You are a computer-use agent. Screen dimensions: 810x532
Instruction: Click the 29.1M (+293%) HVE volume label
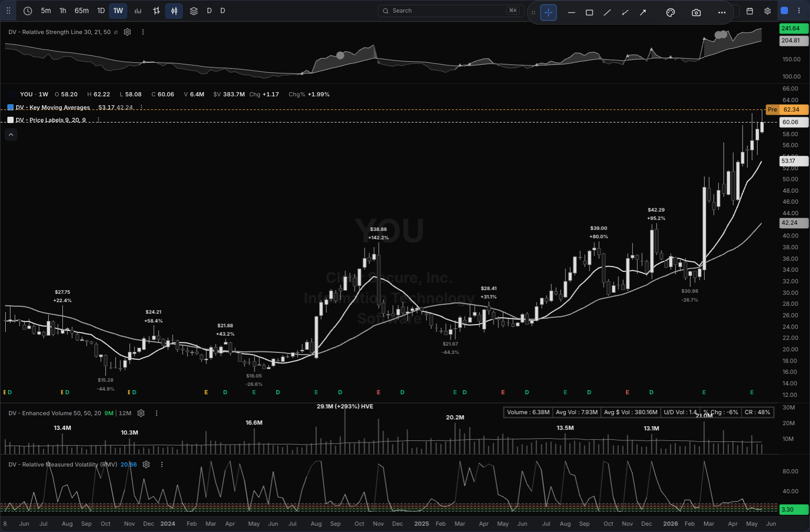(x=345, y=406)
